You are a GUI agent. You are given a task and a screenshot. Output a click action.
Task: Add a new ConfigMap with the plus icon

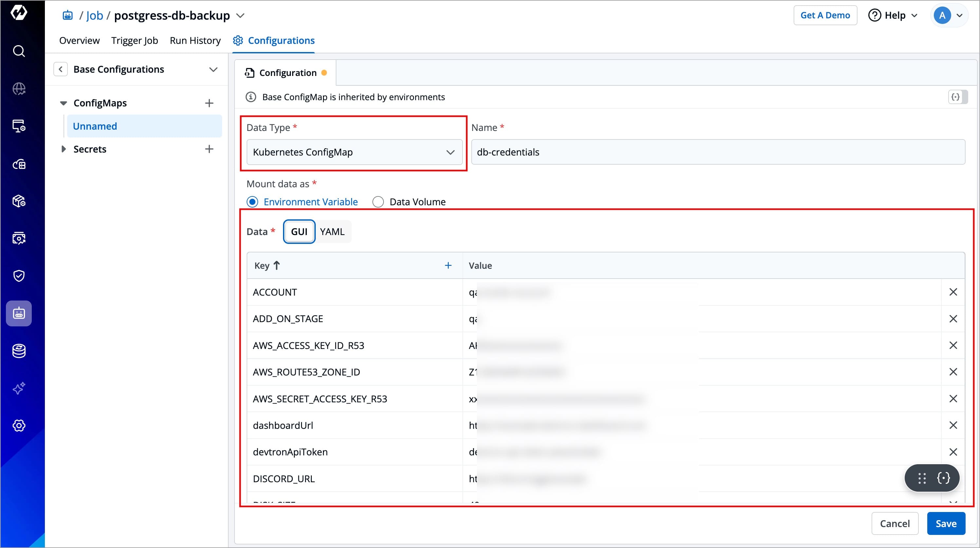(x=209, y=103)
